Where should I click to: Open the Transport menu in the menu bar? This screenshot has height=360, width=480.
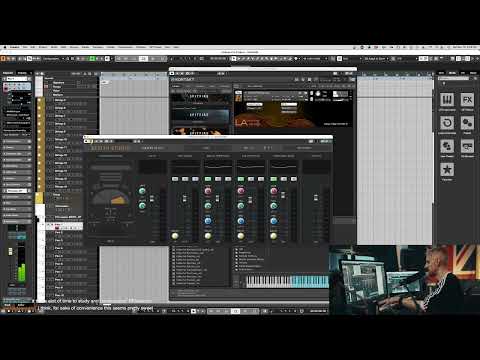click(x=98, y=47)
